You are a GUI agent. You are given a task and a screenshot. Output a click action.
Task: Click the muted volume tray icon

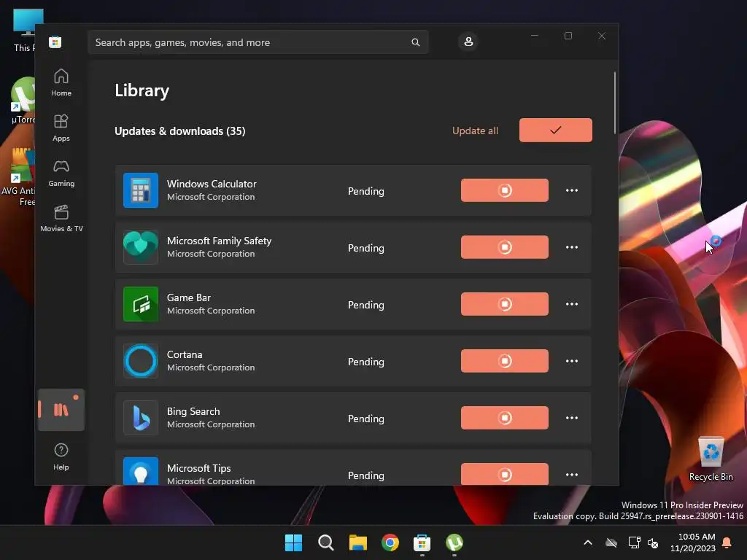653,542
